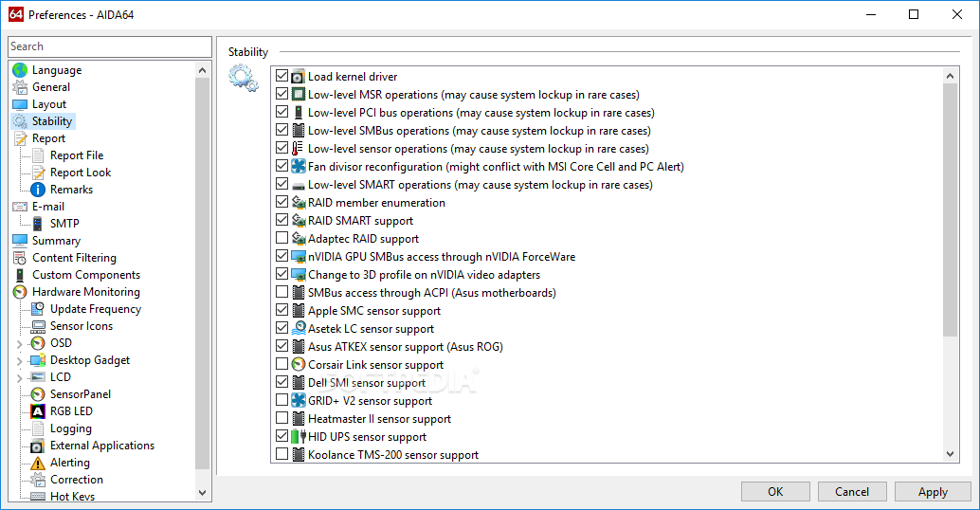Click the Content Filtering icon

(x=20, y=258)
